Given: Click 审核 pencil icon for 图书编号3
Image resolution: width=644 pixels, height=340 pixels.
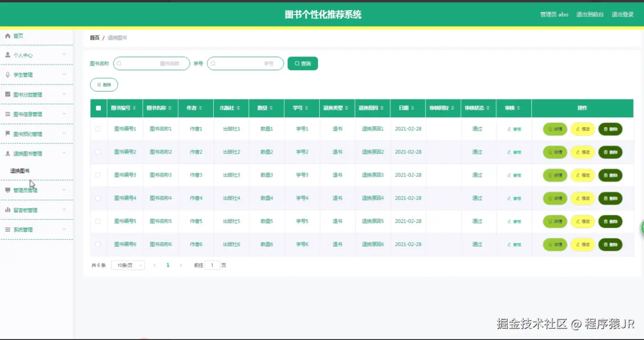Looking at the screenshot, I should coord(509,175).
